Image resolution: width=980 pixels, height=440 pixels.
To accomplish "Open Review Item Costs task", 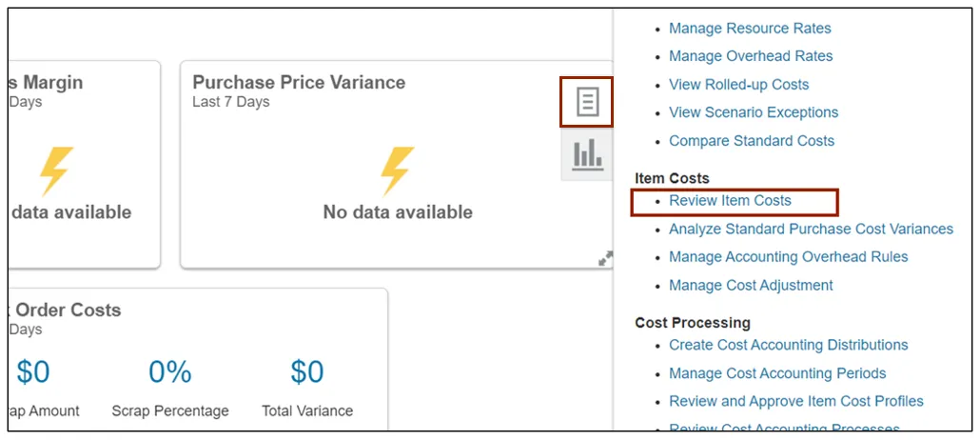I will [x=730, y=201].
